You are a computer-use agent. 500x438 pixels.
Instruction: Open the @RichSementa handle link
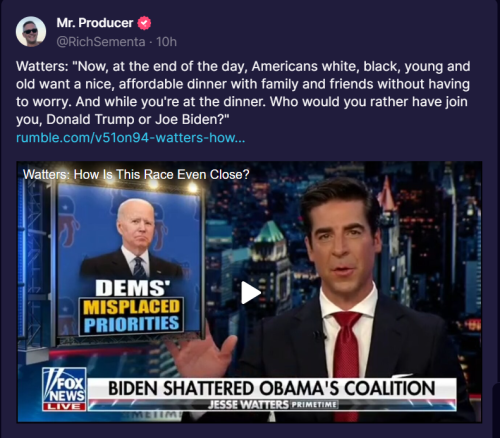101,42
